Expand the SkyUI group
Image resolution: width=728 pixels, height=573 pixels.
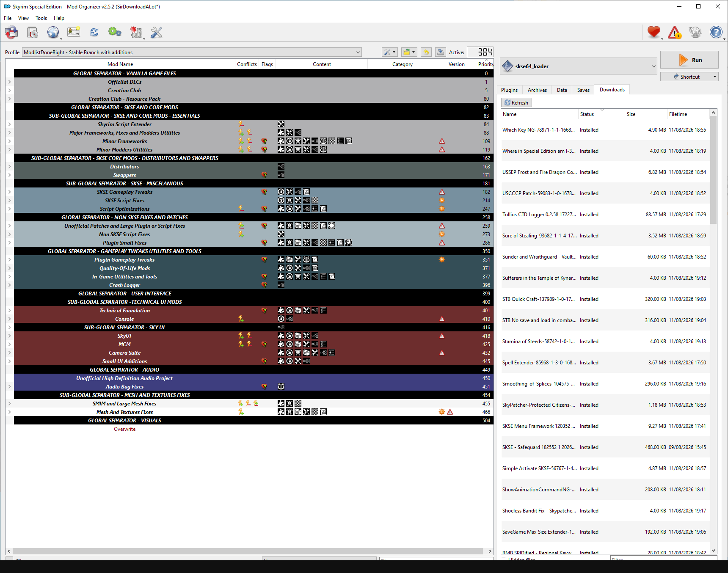(x=9, y=336)
